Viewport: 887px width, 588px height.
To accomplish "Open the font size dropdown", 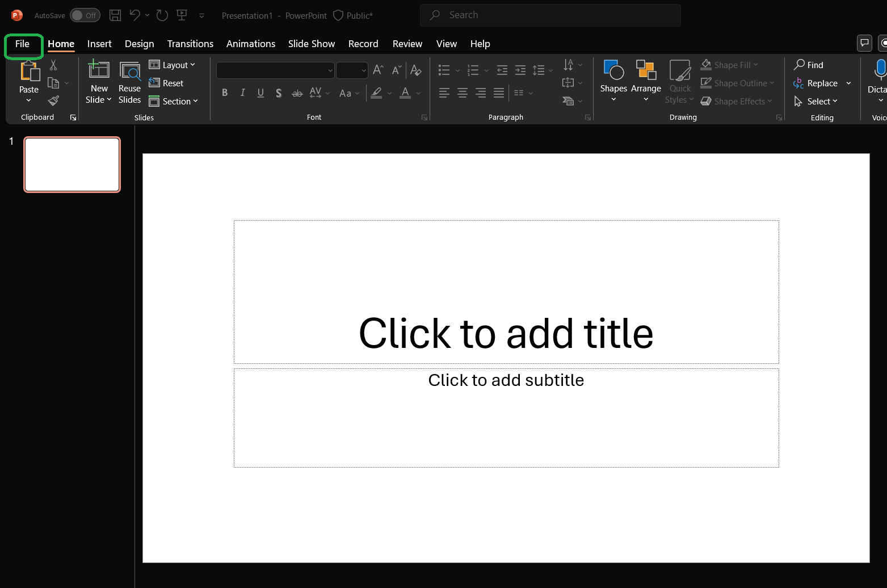I will click(x=364, y=70).
